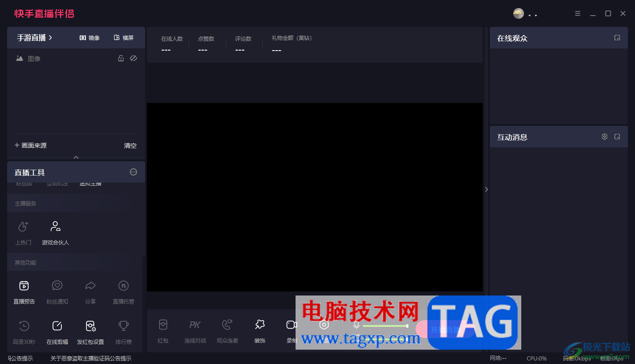Open the 关于恶意盗取主播验证码公告提示 notice
Screen dimensions: 635x364
click(91, 358)
